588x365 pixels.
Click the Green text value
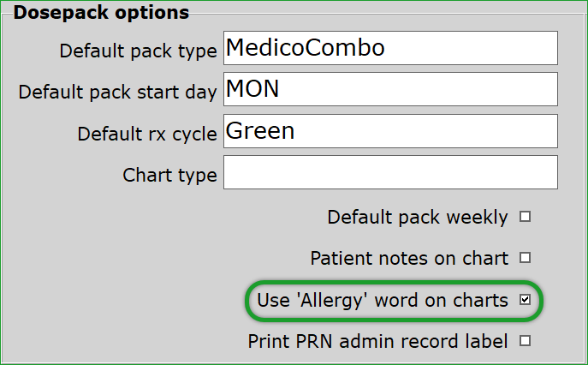(x=259, y=131)
